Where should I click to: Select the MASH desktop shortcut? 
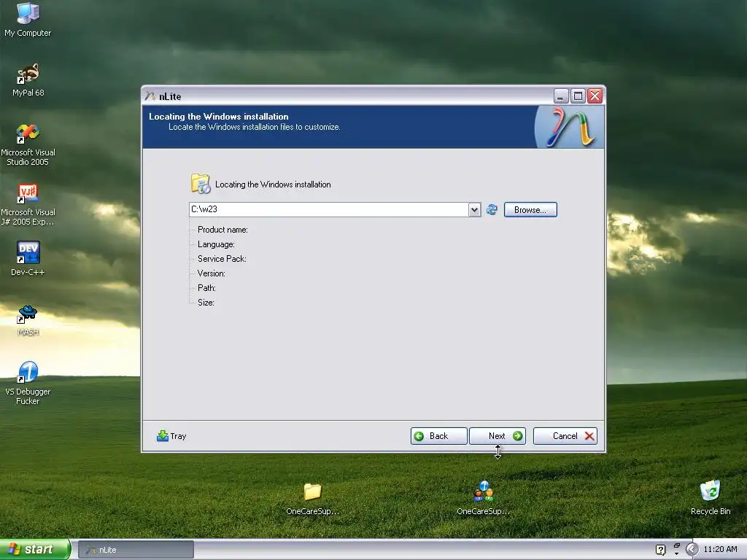[28, 320]
